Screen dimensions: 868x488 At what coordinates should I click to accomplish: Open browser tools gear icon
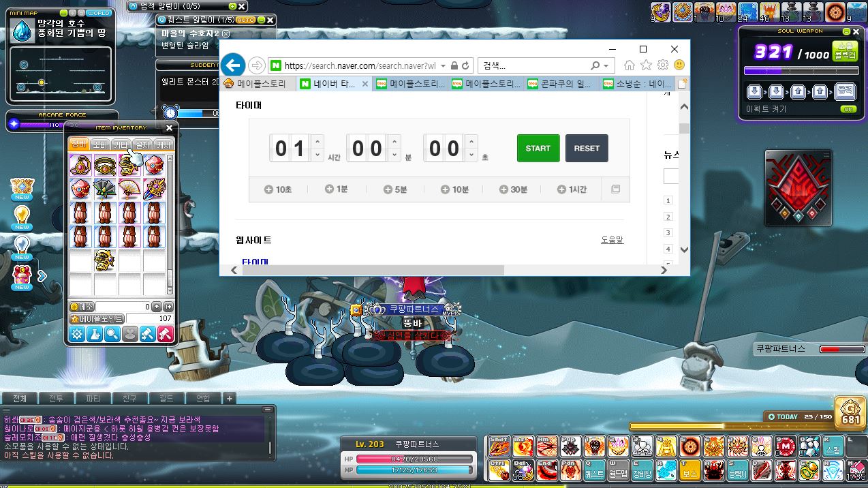662,65
